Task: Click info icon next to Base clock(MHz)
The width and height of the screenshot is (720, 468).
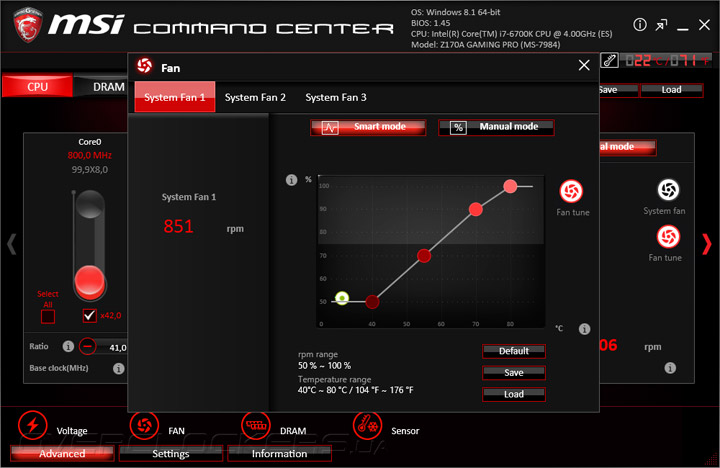Action: [x=118, y=368]
